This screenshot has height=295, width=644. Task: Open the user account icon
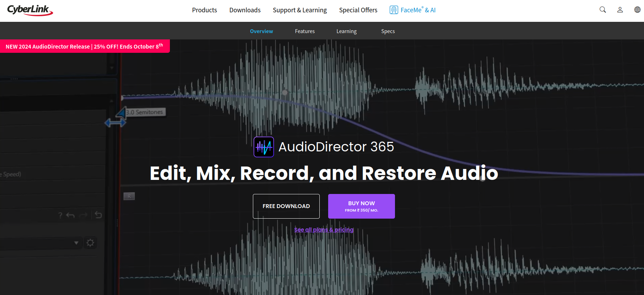pyautogui.click(x=620, y=10)
